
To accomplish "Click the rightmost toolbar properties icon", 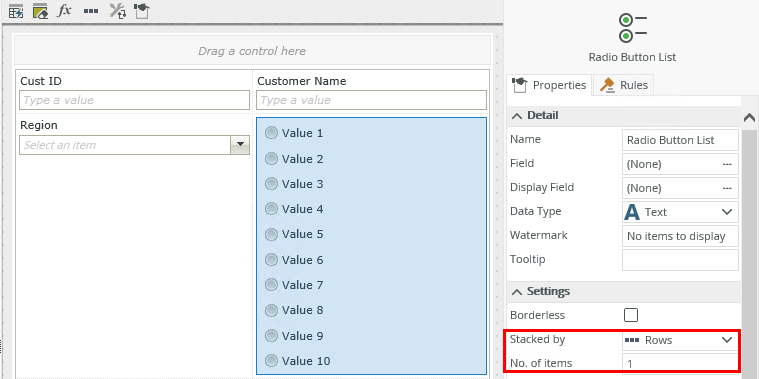I will pos(141,11).
